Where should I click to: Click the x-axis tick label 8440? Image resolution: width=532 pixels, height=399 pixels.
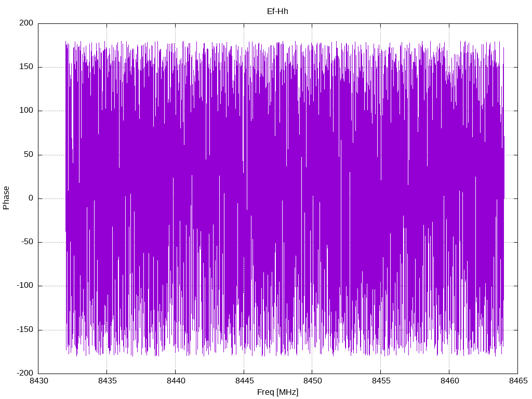[176, 381]
